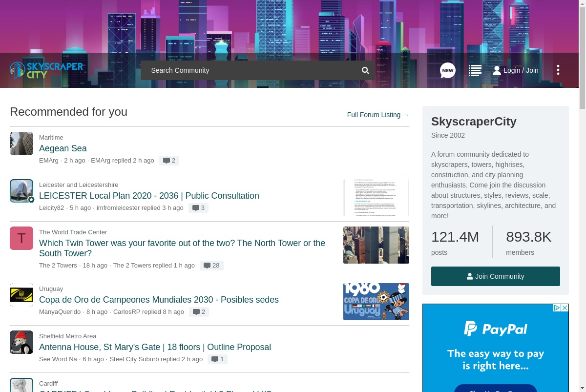This screenshot has height=392, width=586.
Task: Click the Cardiff forum label
Action: [48, 384]
